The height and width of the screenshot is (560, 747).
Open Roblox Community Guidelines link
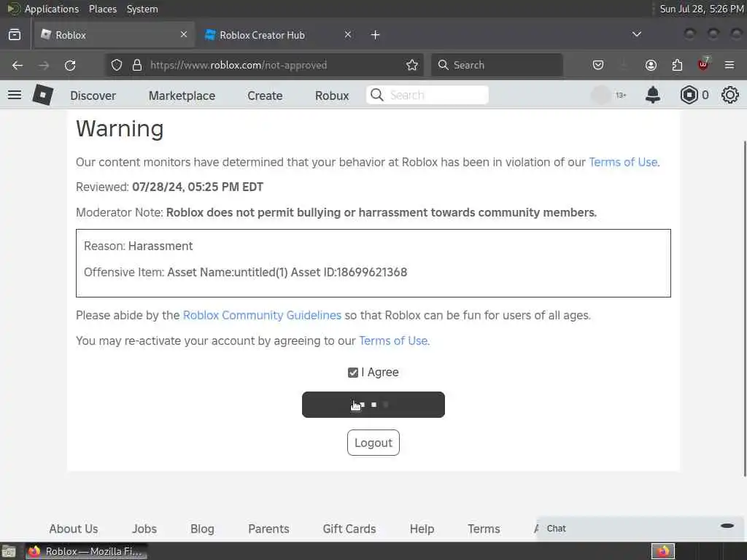(262, 315)
